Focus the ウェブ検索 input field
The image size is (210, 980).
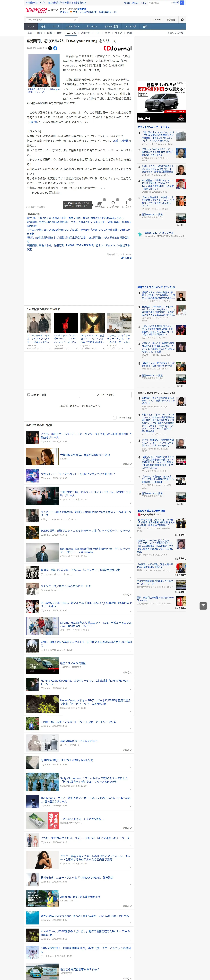[x=159, y=3]
